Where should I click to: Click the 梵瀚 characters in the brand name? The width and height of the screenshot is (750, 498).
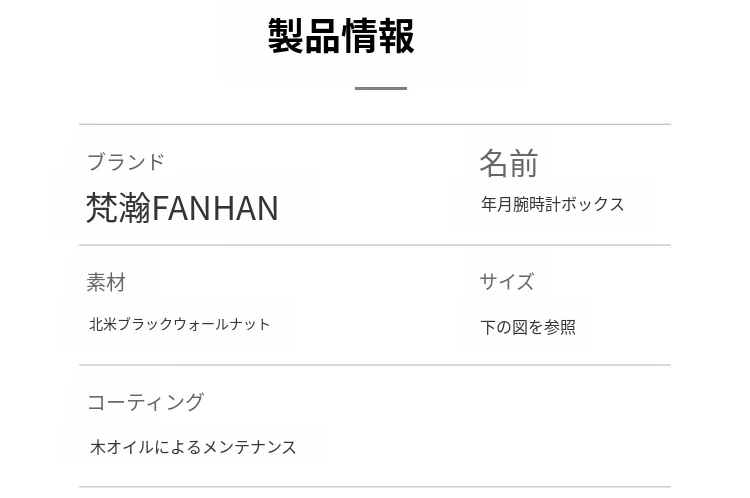pos(118,208)
